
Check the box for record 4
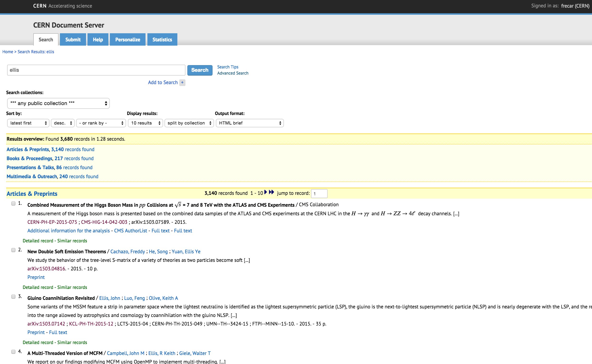pos(14,352)
